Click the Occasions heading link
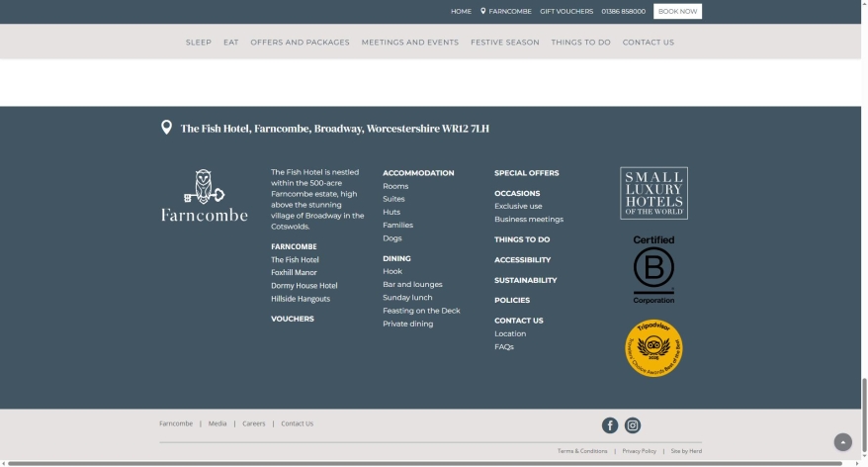868x467 pixels. pyautogui.click(x=517, y=193)
